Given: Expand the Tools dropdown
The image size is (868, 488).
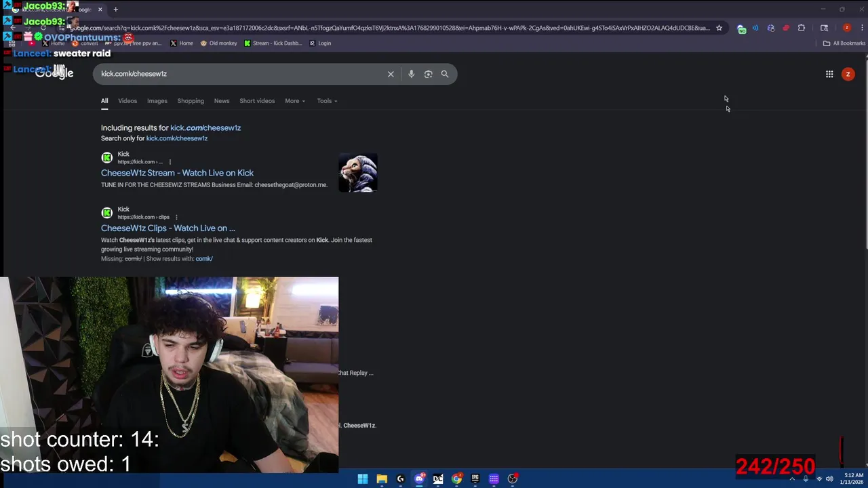Looking at the screenshot, I should pyautogui.click(x=327, y=101).
